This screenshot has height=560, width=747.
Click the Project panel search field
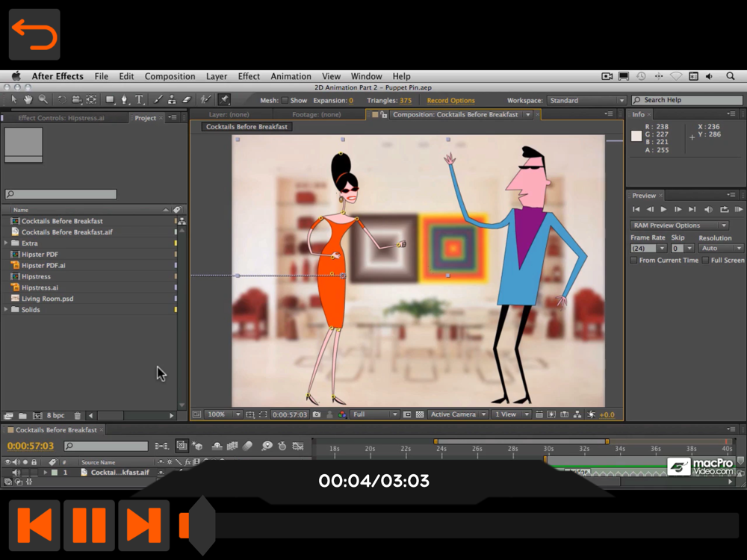[61, 194]
